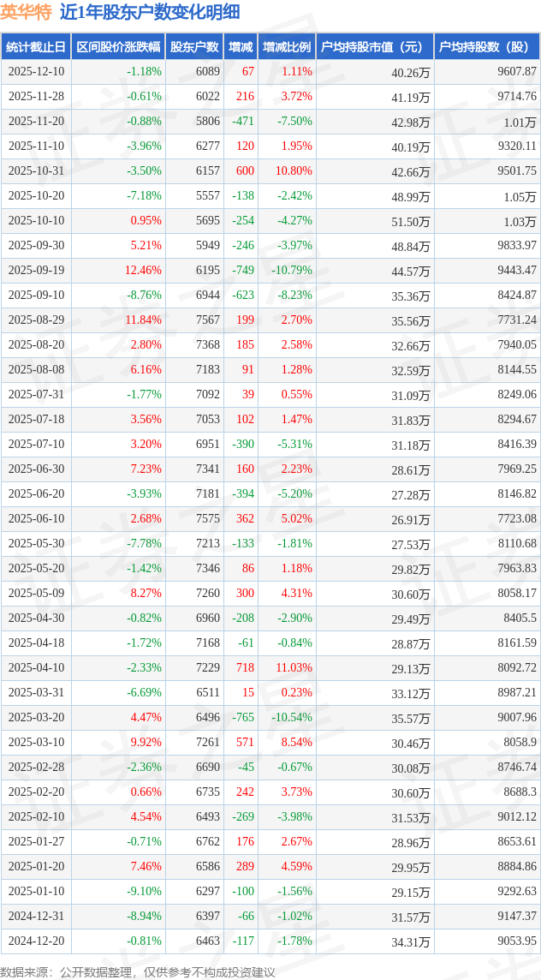Click the 近1年股东户数变化明细 heading
The width and height of the screenshot is (541, 980).
(x=150, y=12)
